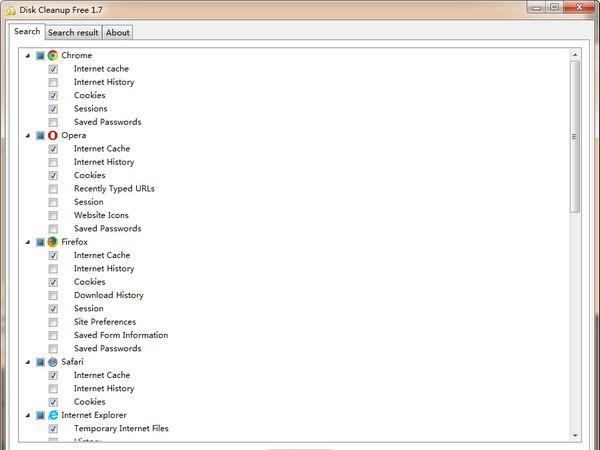Viewport: 600px width, 450px height.
Task: Uncheck Opera Internet Cache checkbox
Action: (53, 149)
